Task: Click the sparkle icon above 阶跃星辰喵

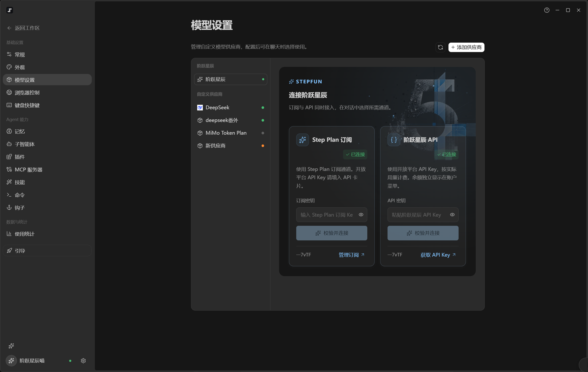Action: [11, 346]
